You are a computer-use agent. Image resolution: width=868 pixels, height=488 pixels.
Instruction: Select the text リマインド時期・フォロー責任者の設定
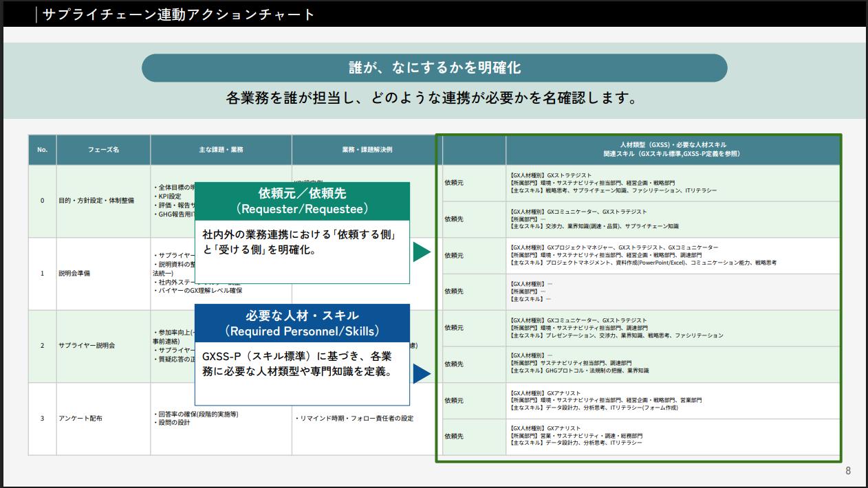[x=354, y=418]
